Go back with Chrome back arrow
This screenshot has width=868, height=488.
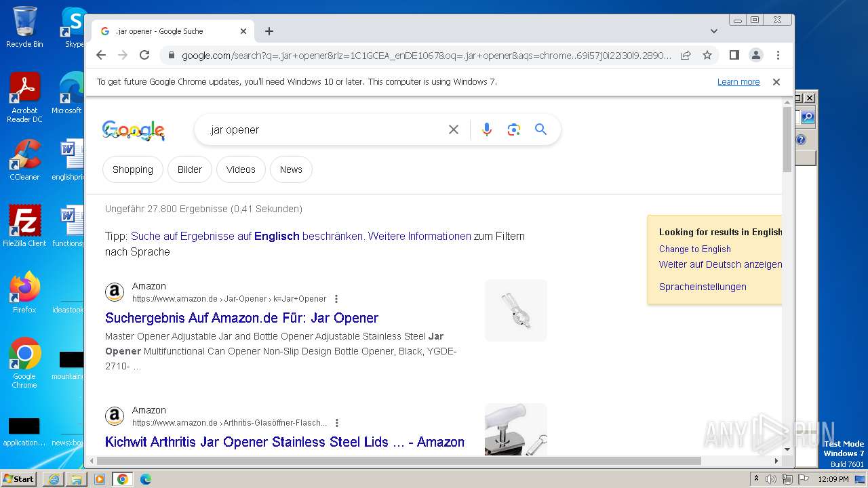click(101, 55)
